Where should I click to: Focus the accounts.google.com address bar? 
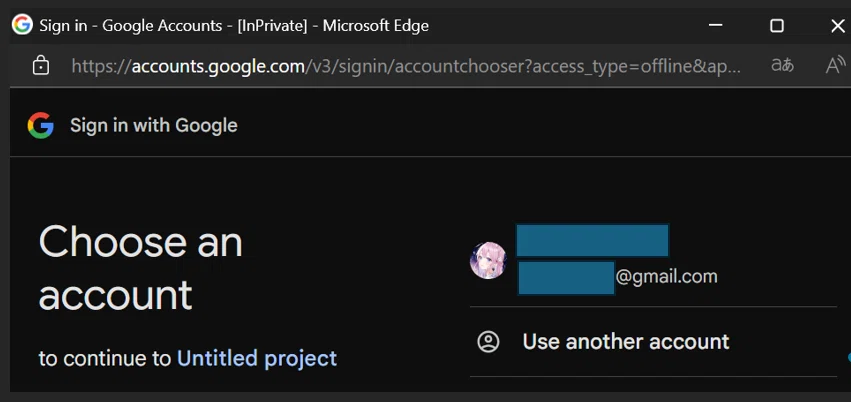click(406, 66)
